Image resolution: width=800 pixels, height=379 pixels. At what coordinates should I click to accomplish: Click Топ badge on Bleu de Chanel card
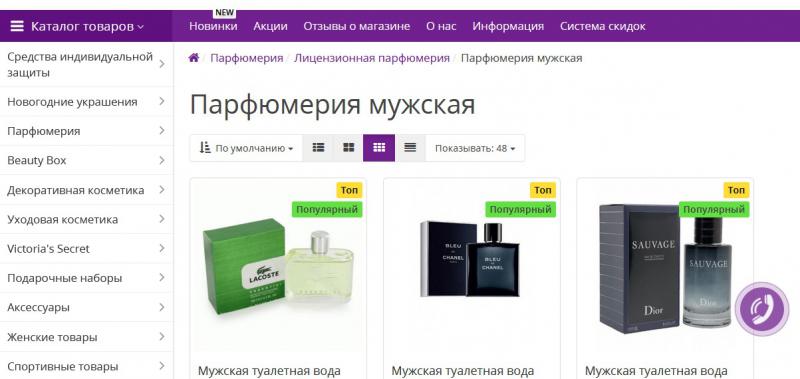pos(543,190)
